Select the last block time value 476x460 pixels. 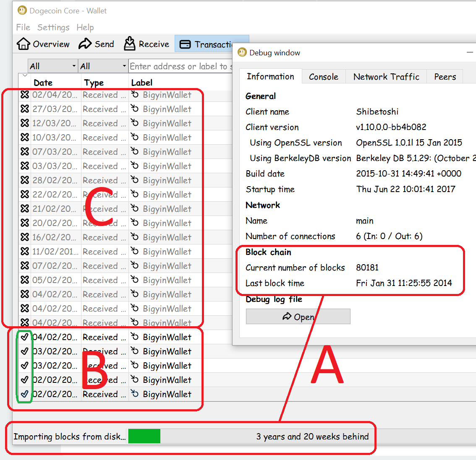[404, 283]
